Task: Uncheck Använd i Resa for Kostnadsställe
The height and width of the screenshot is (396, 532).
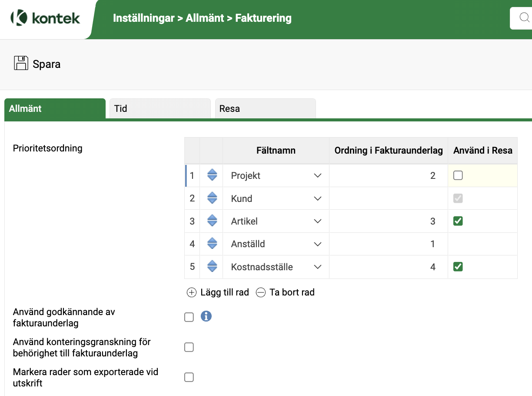Action: tap(458, 267)
